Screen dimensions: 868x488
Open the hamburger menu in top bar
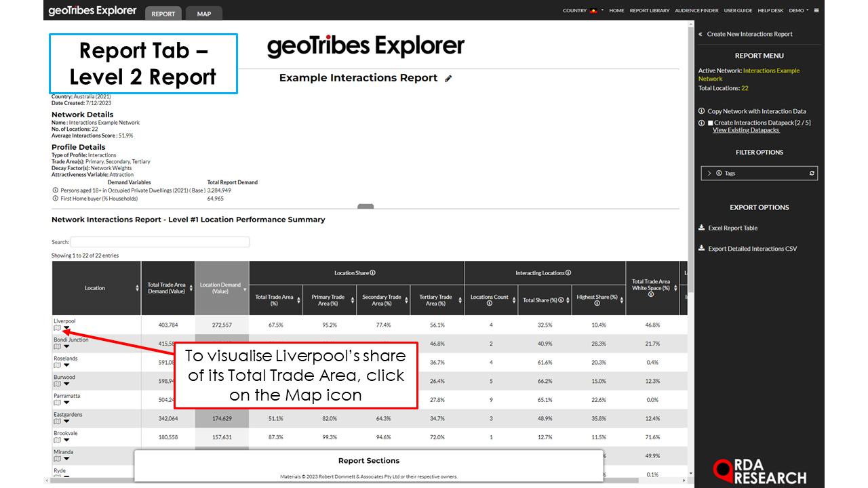coord(816,11)
